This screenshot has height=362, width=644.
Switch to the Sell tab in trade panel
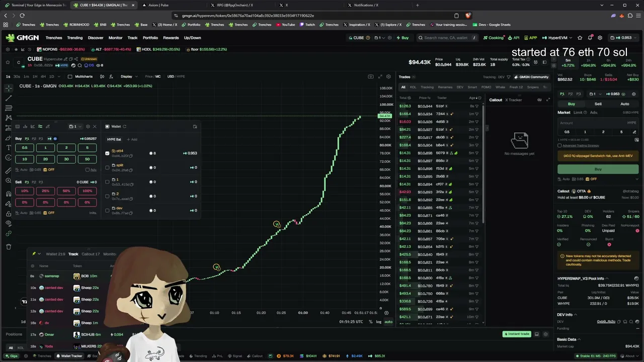(x=598, y=104)
